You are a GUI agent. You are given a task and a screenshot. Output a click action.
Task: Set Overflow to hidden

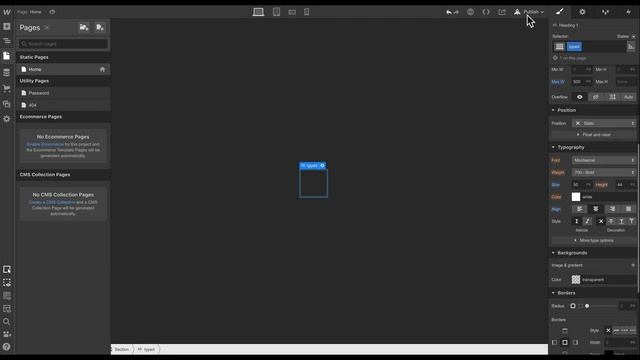coord(596,97)
